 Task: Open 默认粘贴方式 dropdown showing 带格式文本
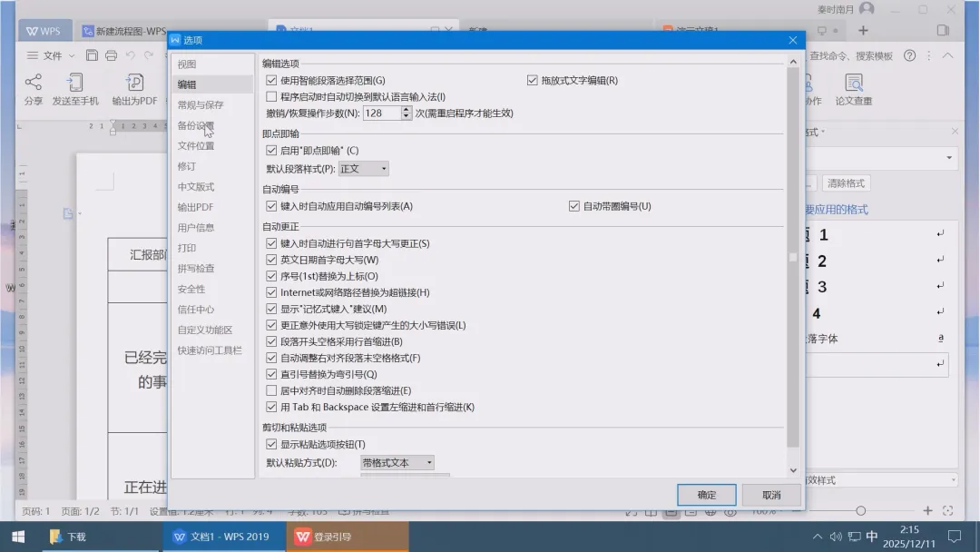[397, 463]
